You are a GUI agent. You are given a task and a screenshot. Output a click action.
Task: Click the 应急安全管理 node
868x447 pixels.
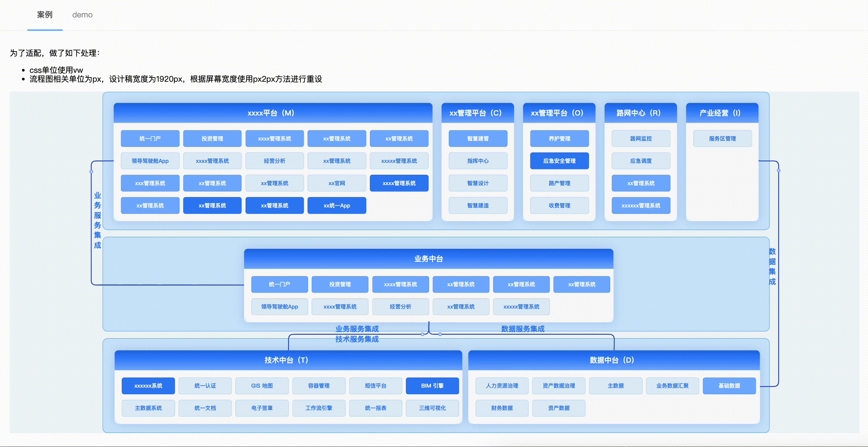[x=559, y=161]
